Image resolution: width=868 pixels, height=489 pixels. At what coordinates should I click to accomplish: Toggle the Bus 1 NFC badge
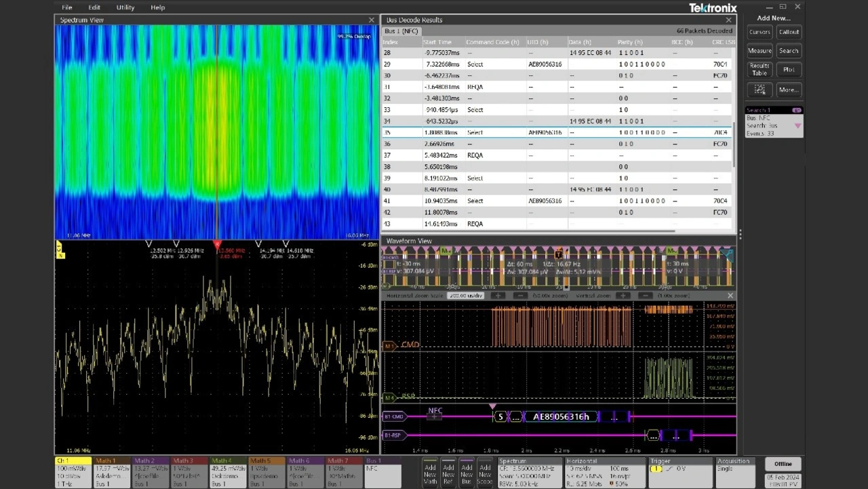(x=382, y=471)
